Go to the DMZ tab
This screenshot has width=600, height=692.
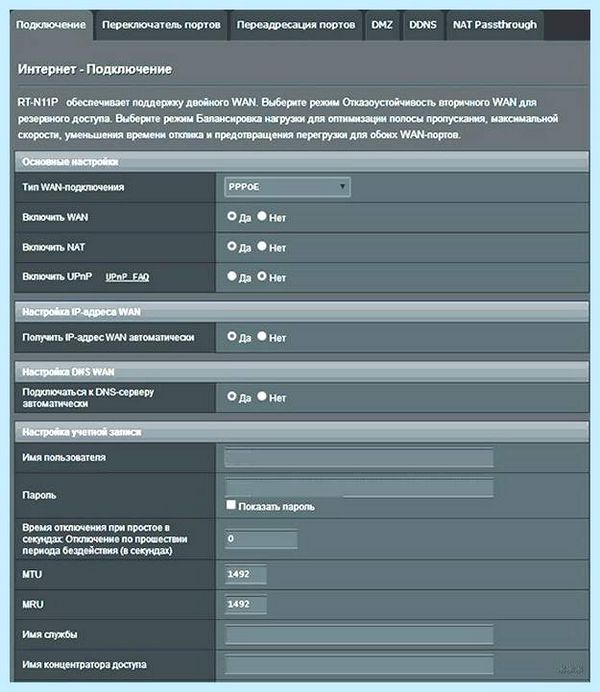382,25
